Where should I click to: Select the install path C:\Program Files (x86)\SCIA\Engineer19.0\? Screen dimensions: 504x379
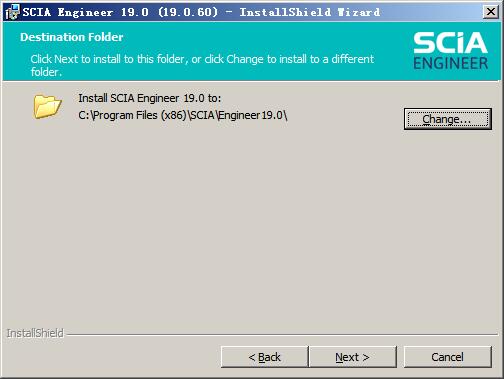[x=183, y=115]
